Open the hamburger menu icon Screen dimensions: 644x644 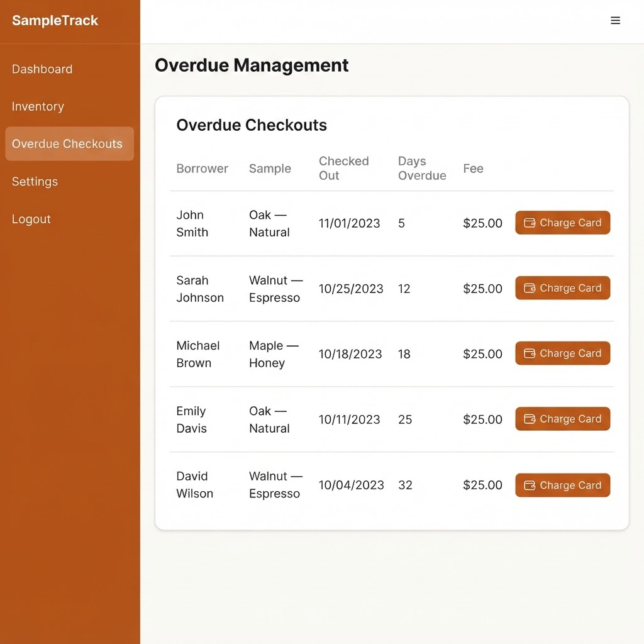(x=615, y=21)
